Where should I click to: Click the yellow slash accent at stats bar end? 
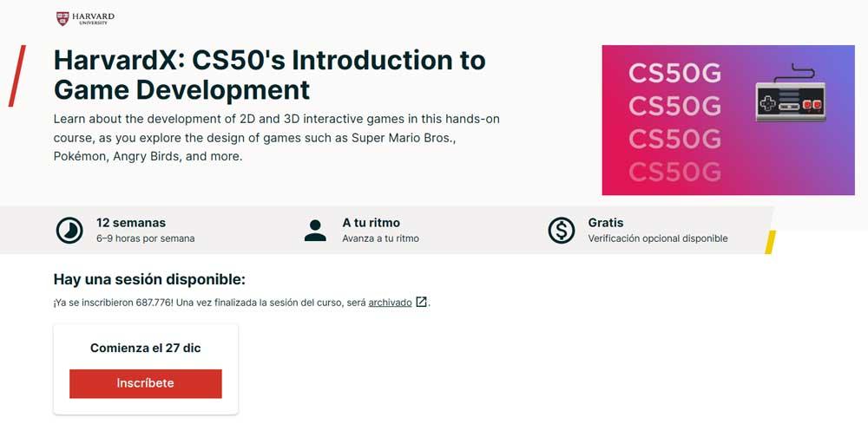click(770, 242)
